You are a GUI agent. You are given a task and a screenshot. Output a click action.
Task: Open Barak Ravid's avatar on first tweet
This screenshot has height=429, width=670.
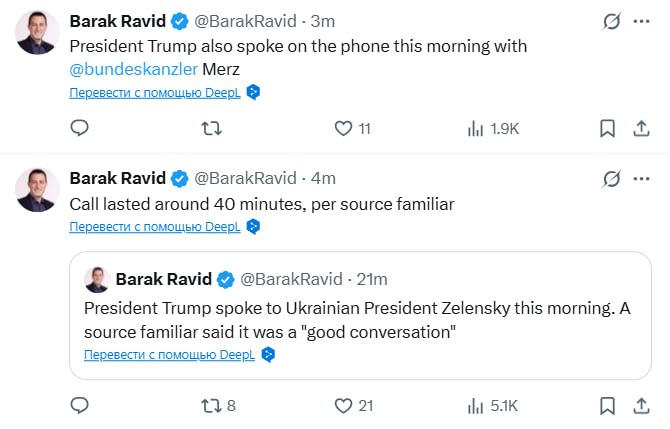(x=36, y=34)
